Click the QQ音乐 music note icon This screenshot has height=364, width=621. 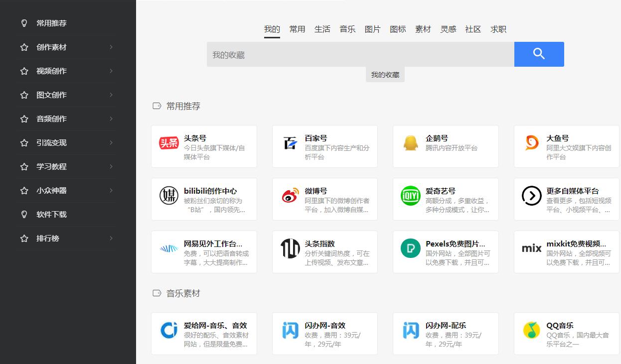(x=531, y=329)
